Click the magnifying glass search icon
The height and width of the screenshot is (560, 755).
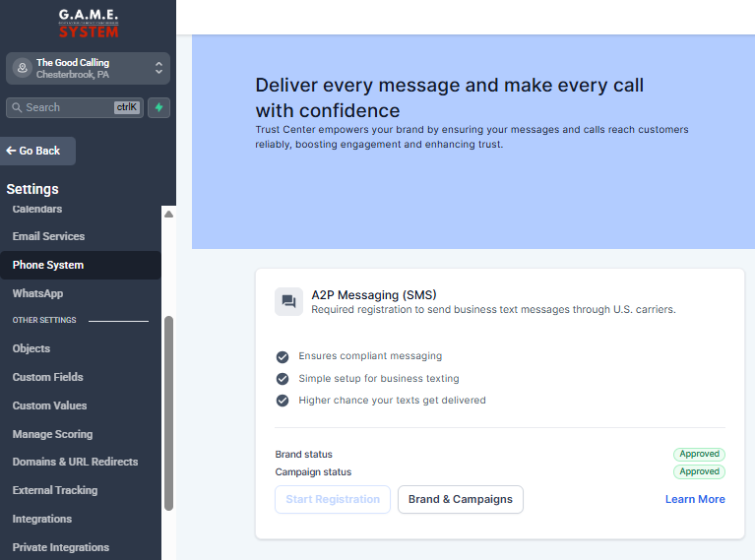point(17,107)
